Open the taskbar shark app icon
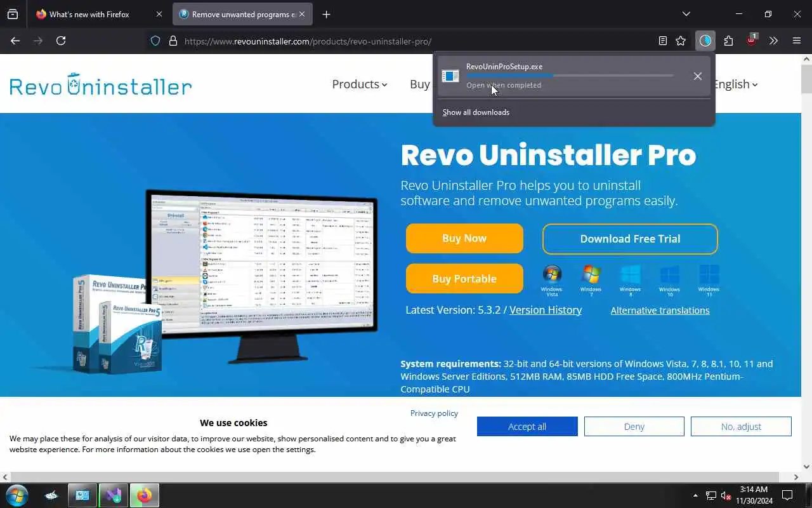The width and height of the screenshot is (812, 508). [x=52, y=495]
